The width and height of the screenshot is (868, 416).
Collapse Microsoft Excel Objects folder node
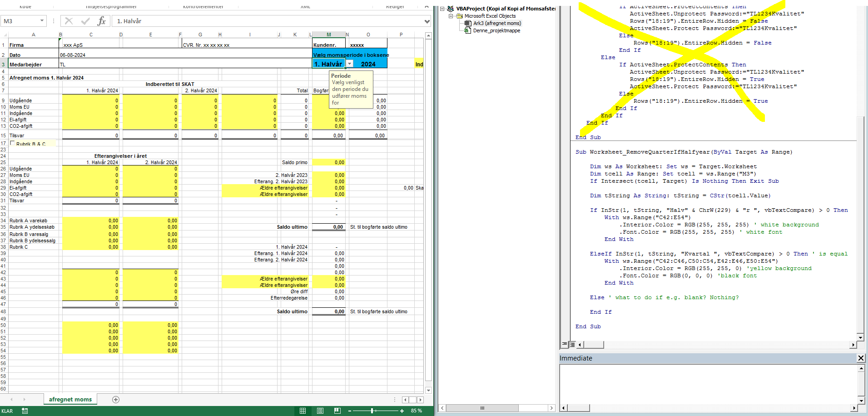(451, 16)
